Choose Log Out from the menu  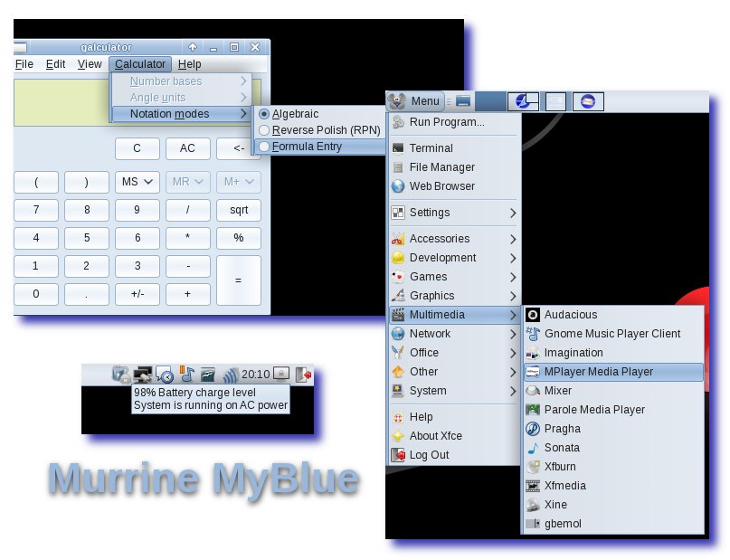click(x=454, y=455)
